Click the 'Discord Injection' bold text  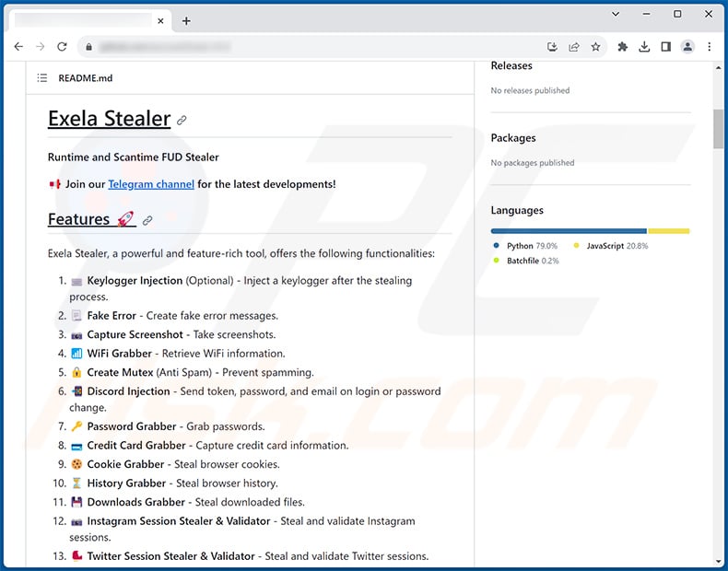point(129,391)
